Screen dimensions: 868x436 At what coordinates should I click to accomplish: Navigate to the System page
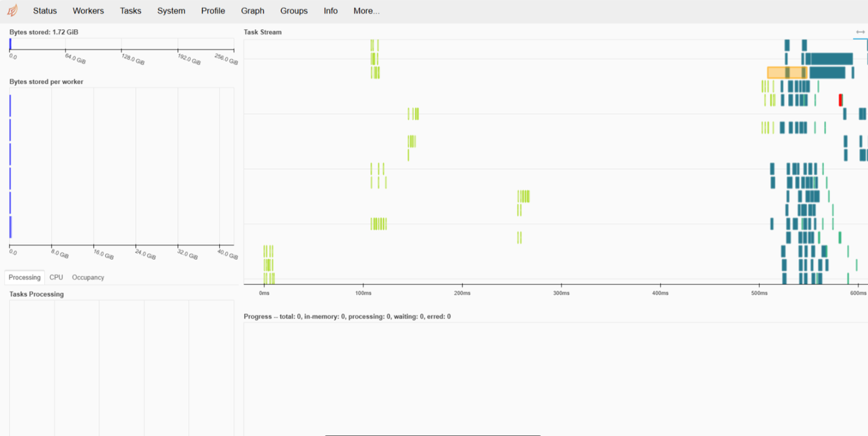click(x=171, y=11)
